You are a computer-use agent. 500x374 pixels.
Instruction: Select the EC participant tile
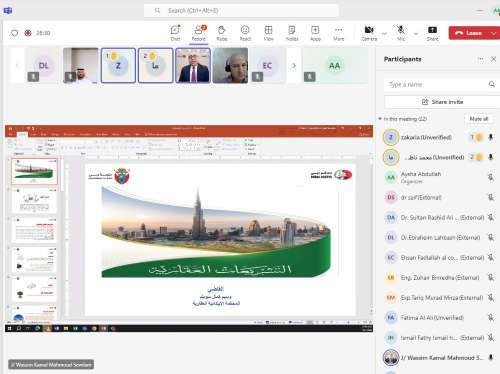coord(267,65)
